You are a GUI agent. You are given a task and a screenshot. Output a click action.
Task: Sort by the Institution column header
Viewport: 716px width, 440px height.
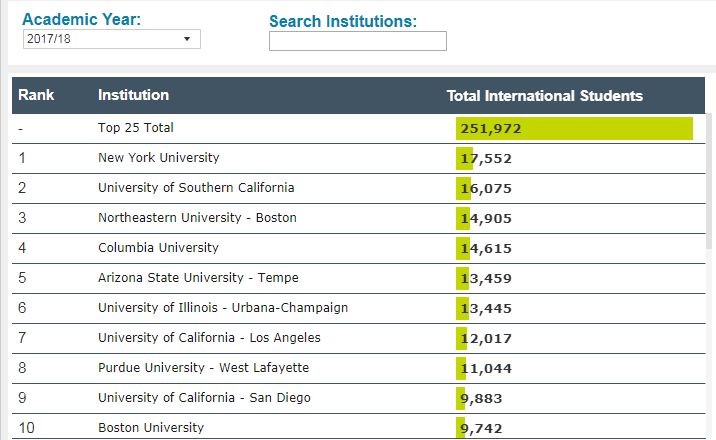pyautogui.click(x=133, y=95)
